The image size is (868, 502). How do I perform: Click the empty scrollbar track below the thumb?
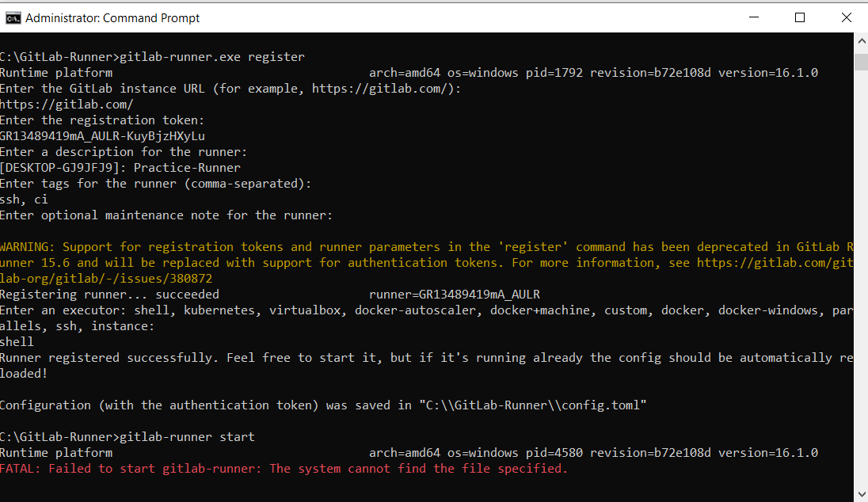tap(861, 277)
